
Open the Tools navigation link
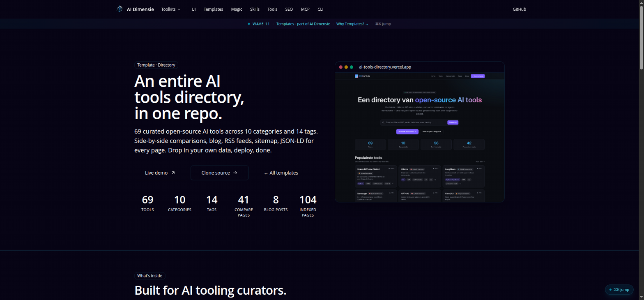[272, 9]
